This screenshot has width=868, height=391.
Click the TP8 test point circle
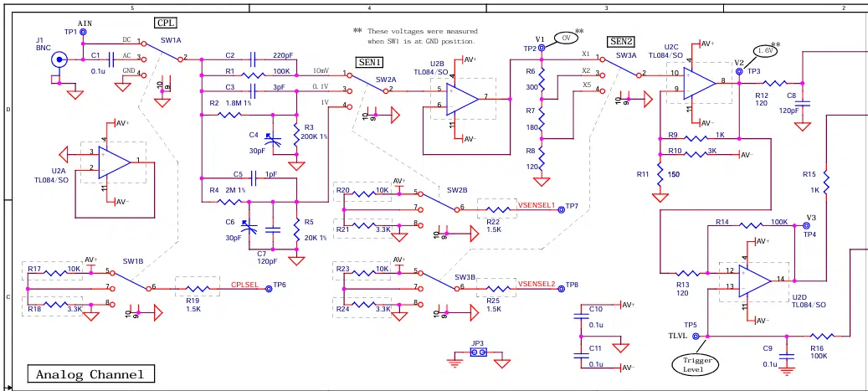[x=561, y=288]
